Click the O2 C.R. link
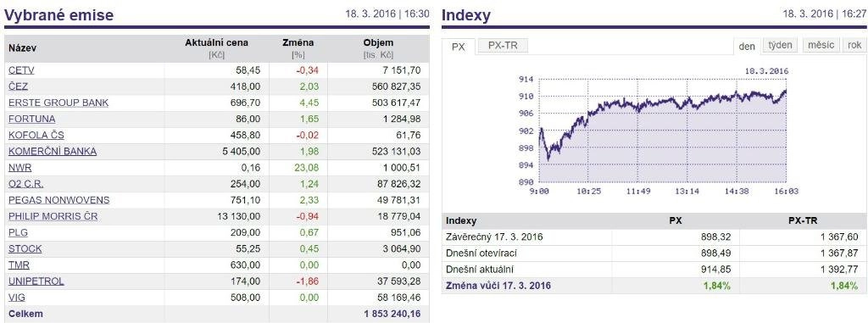868x323 pixels. [x=26, y=184]
